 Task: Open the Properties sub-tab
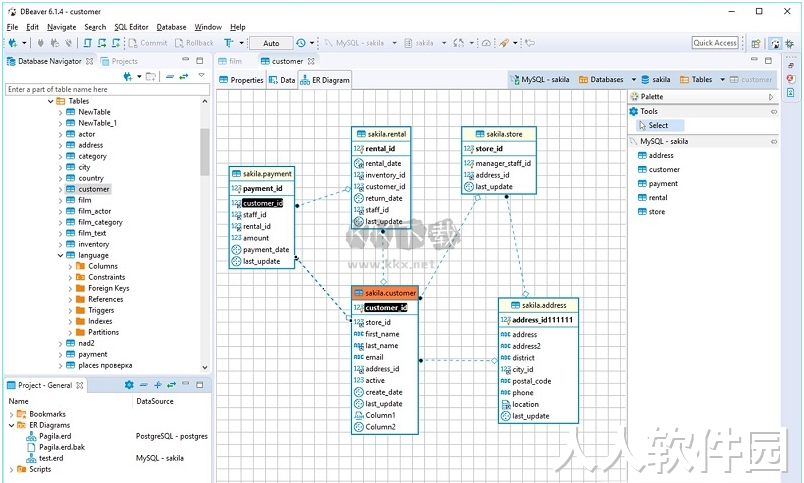click(241, 80)
